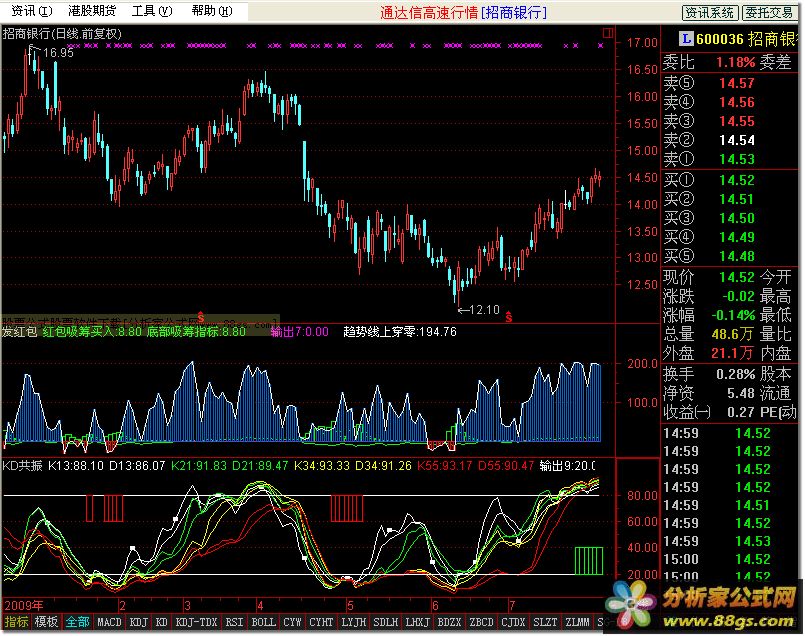This screenshot has height=636, width=805.
Task: Click the 资讯系统 button
Action: [710, 13]
